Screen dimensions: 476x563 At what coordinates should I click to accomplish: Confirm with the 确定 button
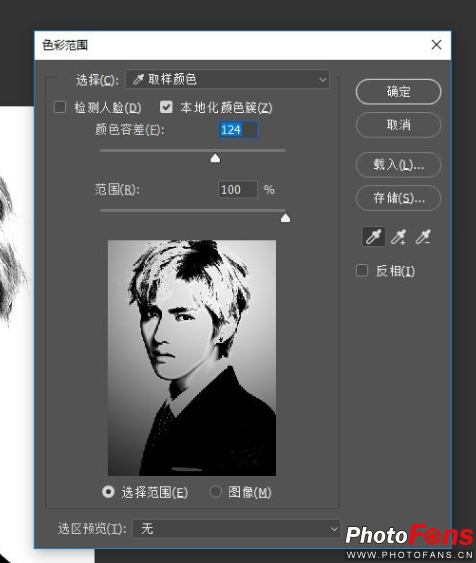click(398, 92)
